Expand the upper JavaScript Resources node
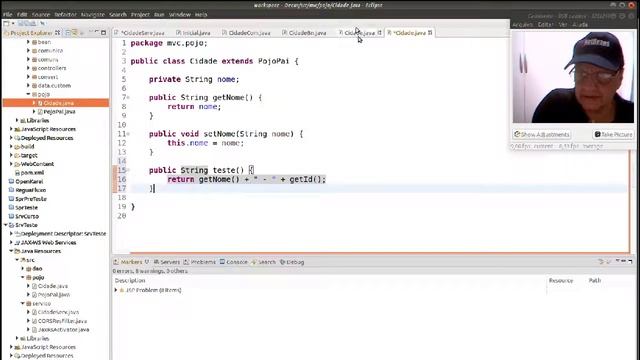Viewport: 640px width, 360px height. [x=11, y=129]
